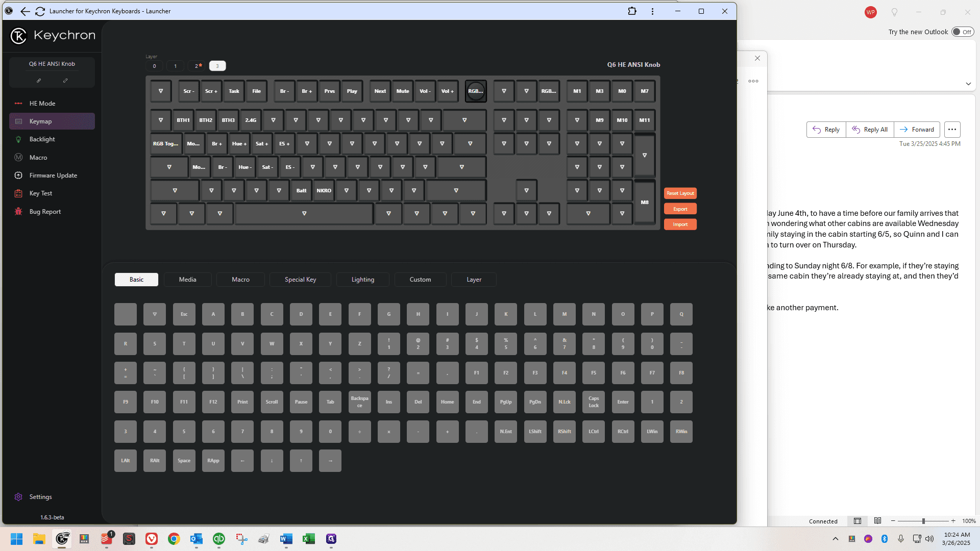Select layer 3
This screenshot has width=980, height=551.
(217, 66)
